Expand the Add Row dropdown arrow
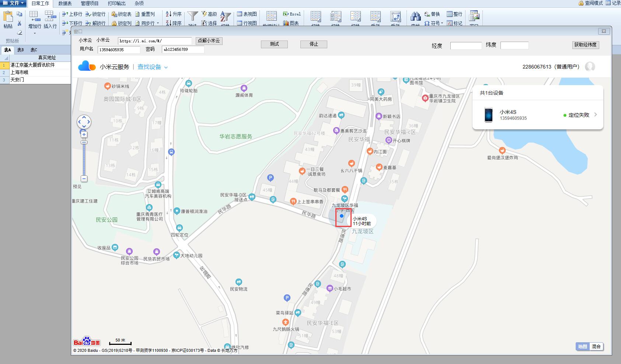Screen dimensions: 621x364 [x=35, y=34]
